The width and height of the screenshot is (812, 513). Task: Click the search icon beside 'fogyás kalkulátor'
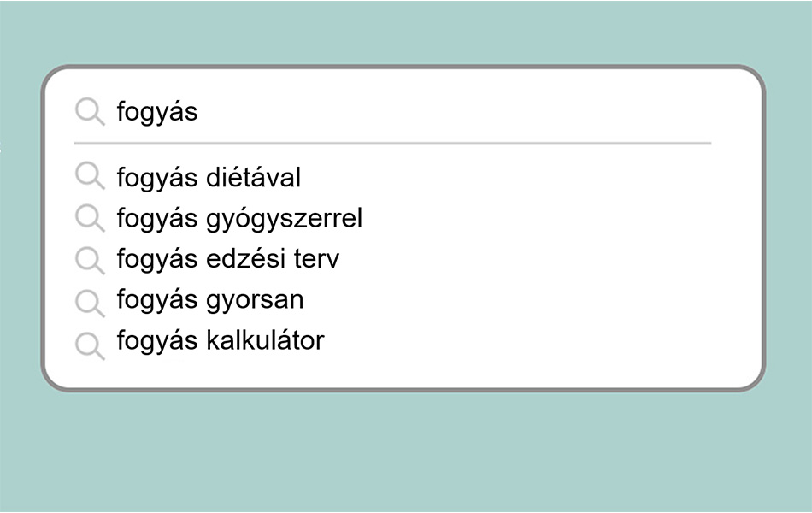(x=90, y=346)
